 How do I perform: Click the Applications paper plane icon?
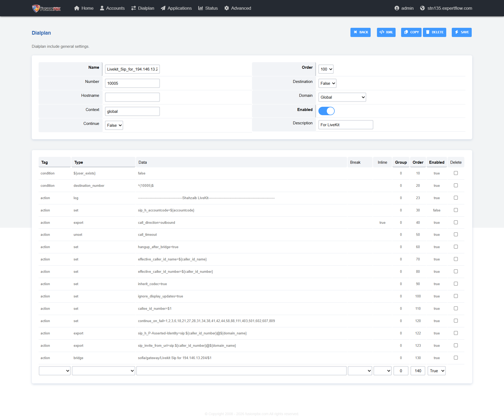[163, 8]
